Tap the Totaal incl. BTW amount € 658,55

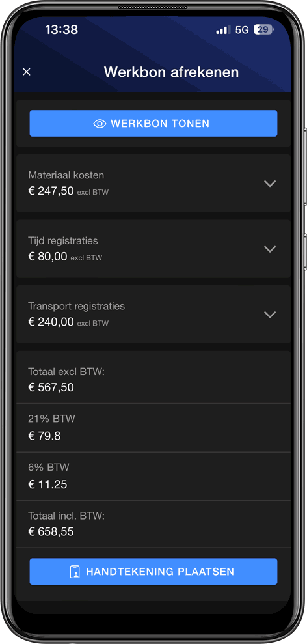[51, 532]
